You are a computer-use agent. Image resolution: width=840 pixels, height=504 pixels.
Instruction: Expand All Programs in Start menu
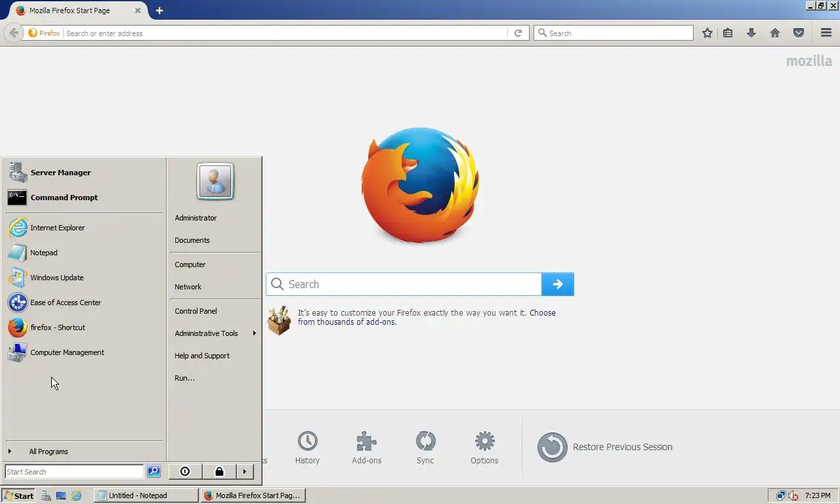[x=84, y=451]
